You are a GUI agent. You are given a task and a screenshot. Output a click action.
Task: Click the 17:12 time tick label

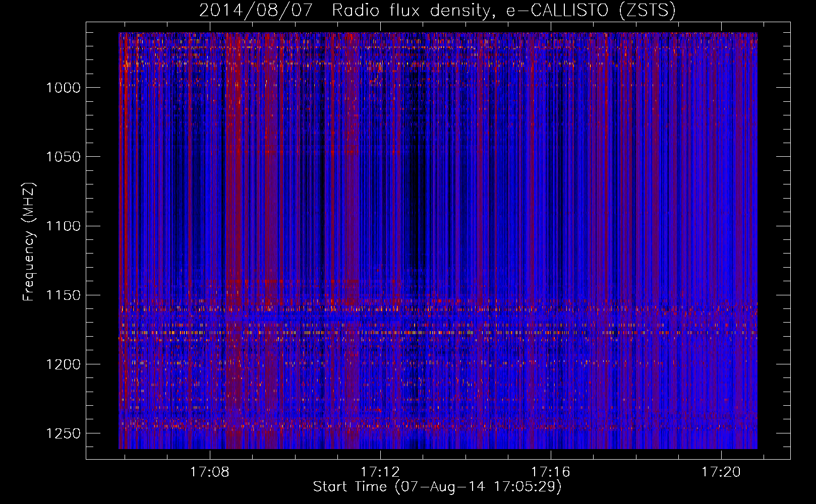point(380,472)
